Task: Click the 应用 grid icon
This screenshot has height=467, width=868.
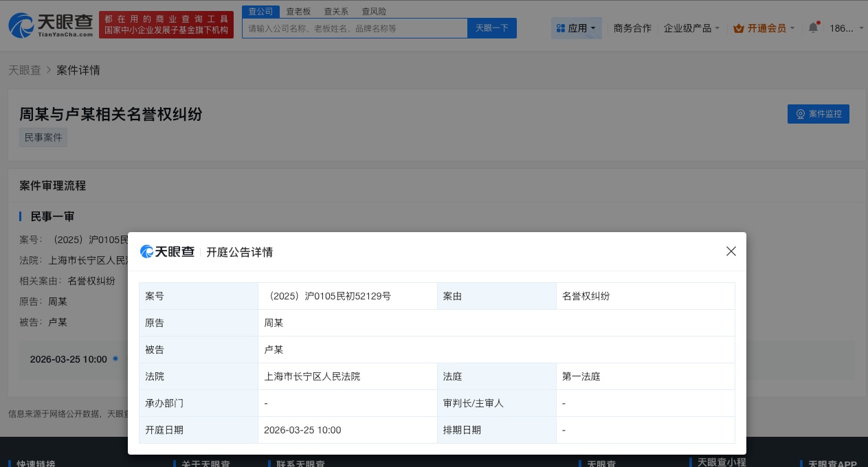Action: click(561, 28)
